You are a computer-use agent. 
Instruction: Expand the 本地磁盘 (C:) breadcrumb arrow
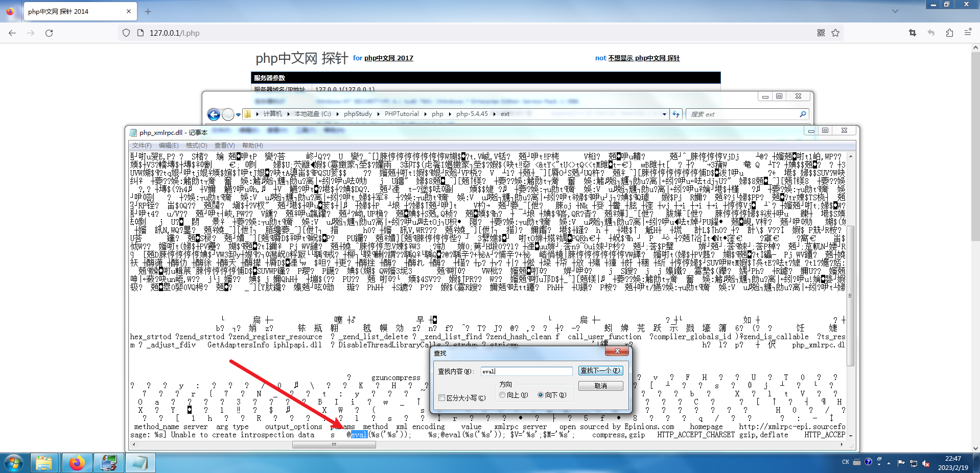tap(338, 114)
